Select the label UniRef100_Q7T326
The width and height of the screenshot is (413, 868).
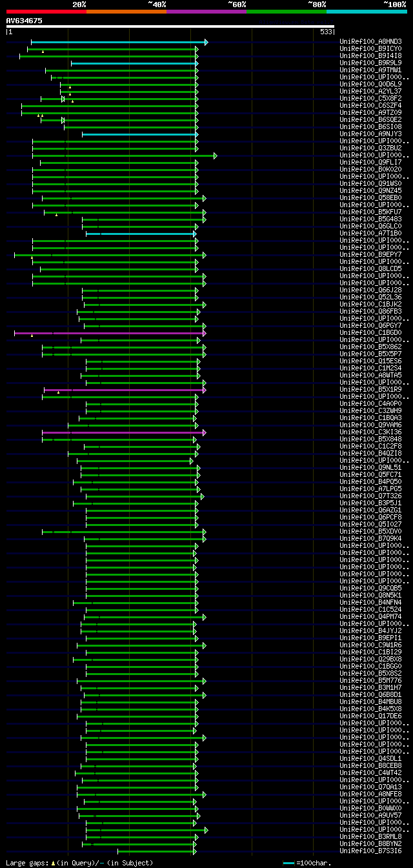tap(370, 496)
